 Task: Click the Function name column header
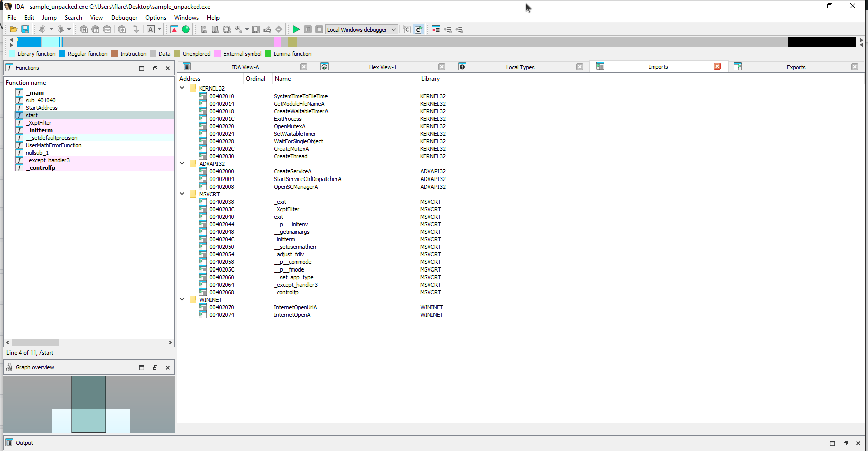tap(89, 83)
